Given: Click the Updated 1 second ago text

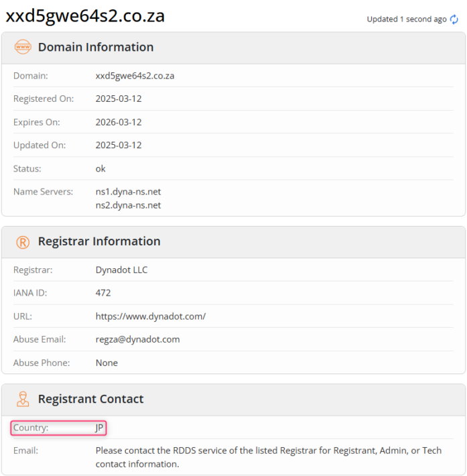Looking at the screenshot, I should click(x=406, y=19).
